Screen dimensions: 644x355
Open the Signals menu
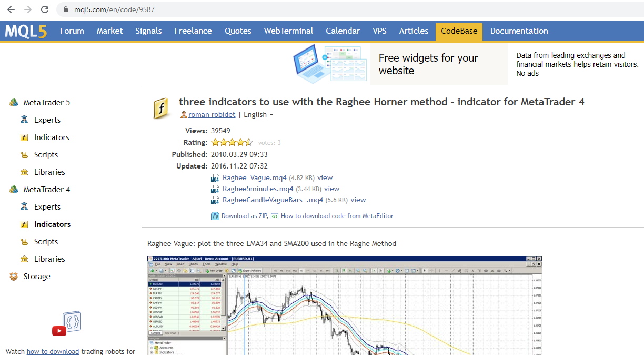[x=148, y=31]
